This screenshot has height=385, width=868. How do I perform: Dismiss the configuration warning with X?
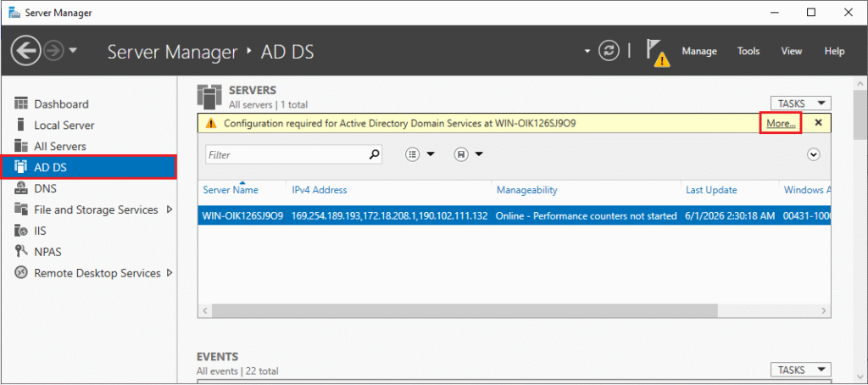818,123
